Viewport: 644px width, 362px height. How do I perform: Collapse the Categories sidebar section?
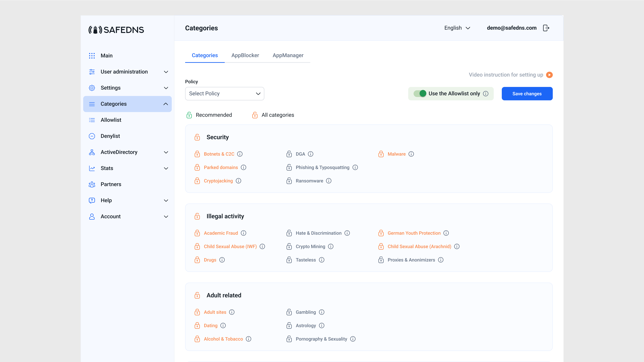click(166, 104)
